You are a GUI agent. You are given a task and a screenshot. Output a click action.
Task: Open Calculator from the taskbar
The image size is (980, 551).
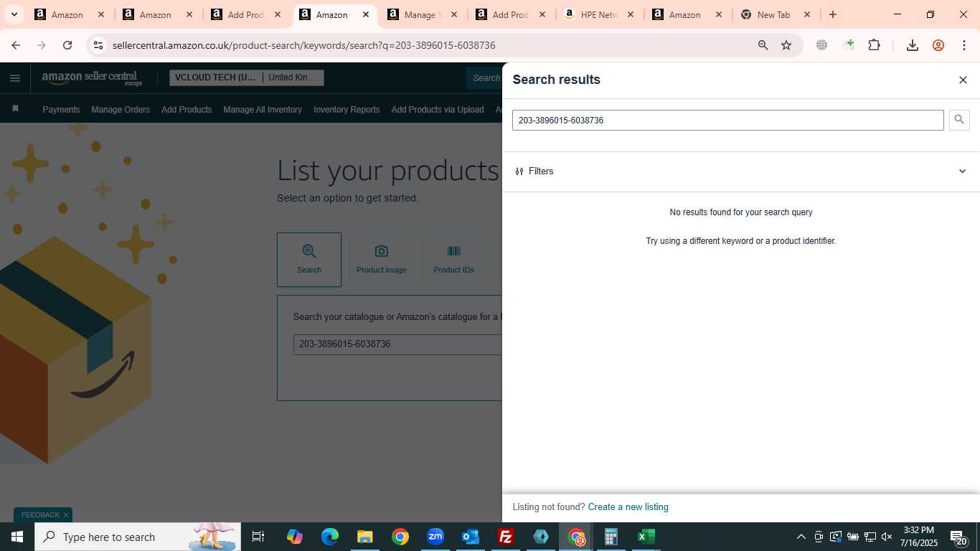[x=611, y=537]
